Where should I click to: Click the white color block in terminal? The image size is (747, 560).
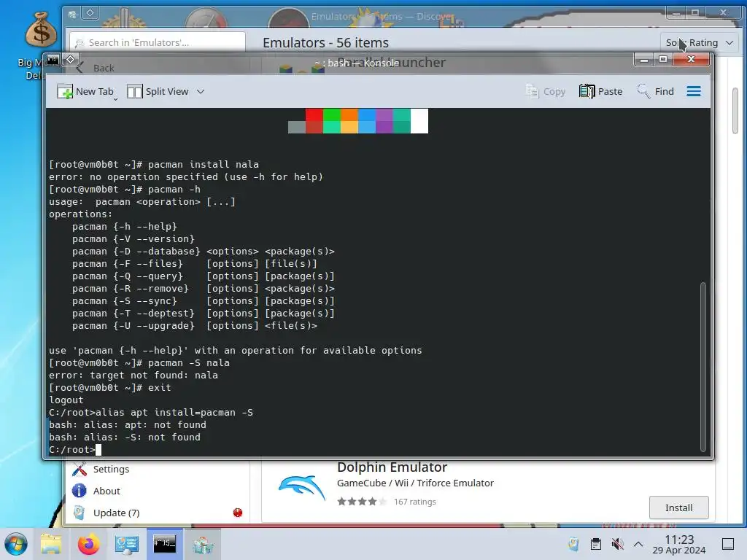pyautogui.click(x=419, y=121)
